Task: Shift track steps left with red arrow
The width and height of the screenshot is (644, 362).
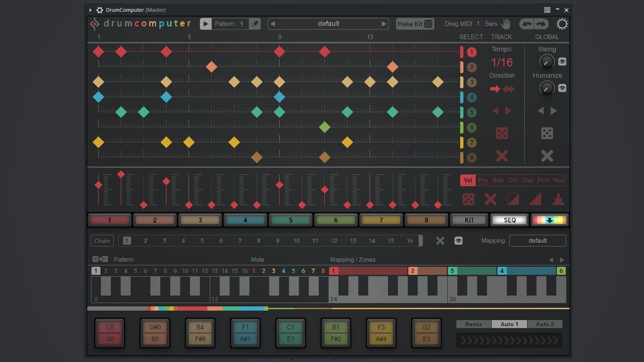Action: pyautogui.click(x=495, y=111)
